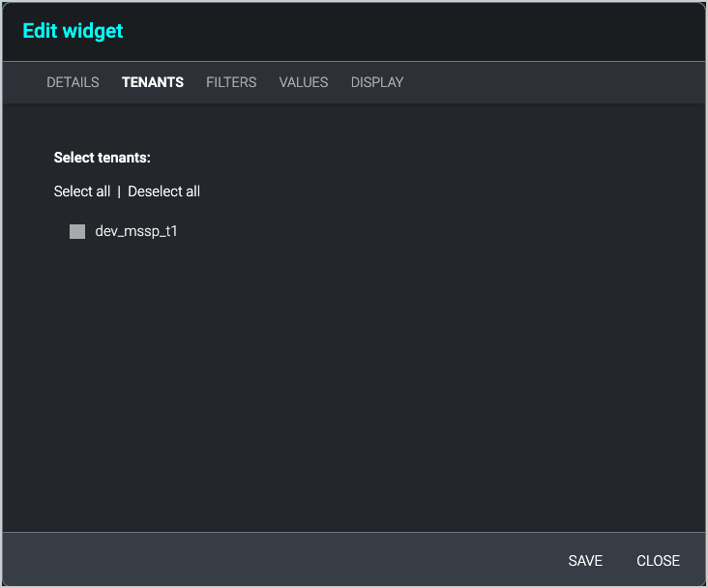Open the VALUES tab
708x588 pixels.
coord(304,82)
